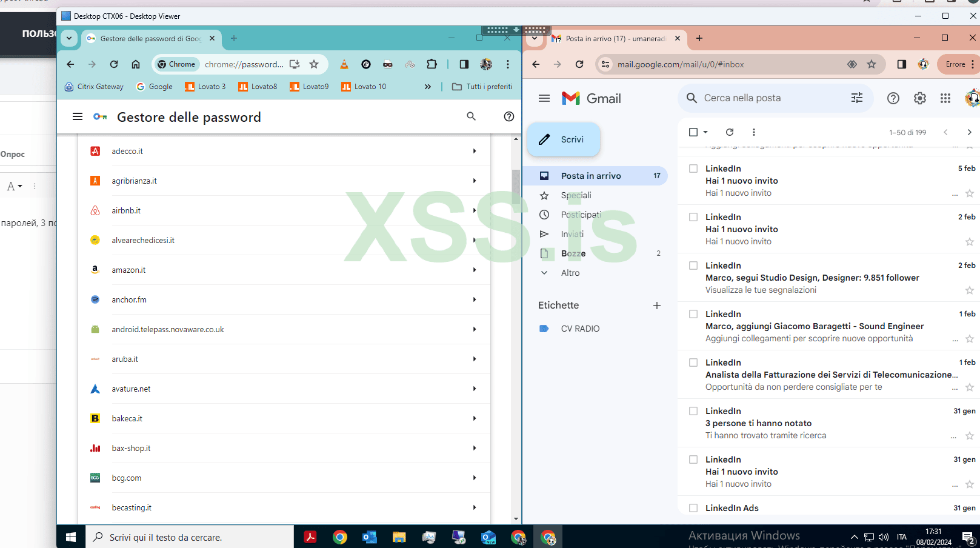Screen dimensions: 980x548
Task: Search passwords with the magnifier icon
Action: pyautogui.click(x=471, y=116)
